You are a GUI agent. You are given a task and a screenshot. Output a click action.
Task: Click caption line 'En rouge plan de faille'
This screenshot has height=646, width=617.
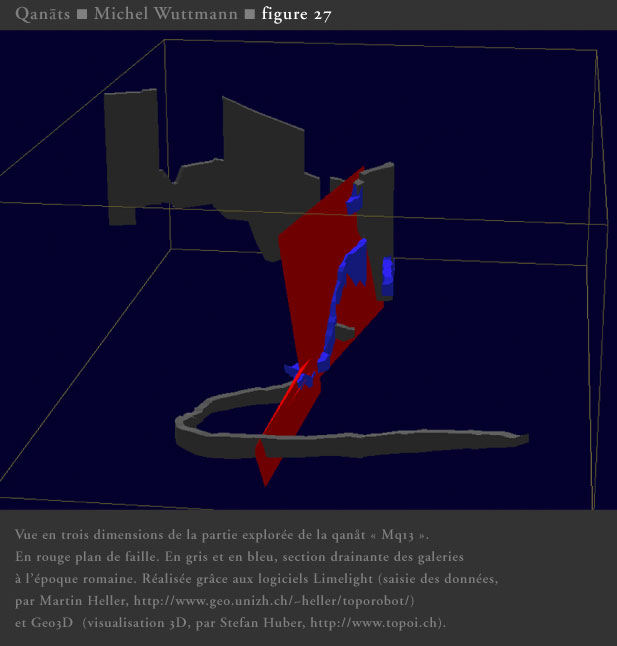tap(239, 557)
